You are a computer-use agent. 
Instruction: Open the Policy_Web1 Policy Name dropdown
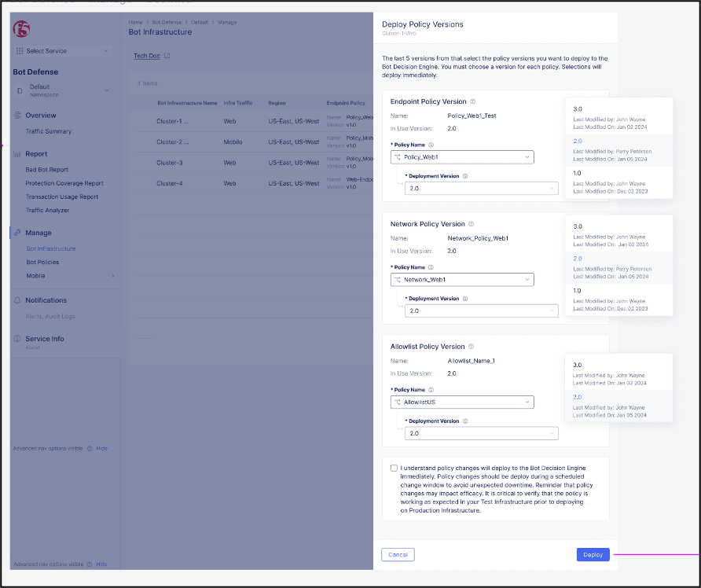pos(462,156)
